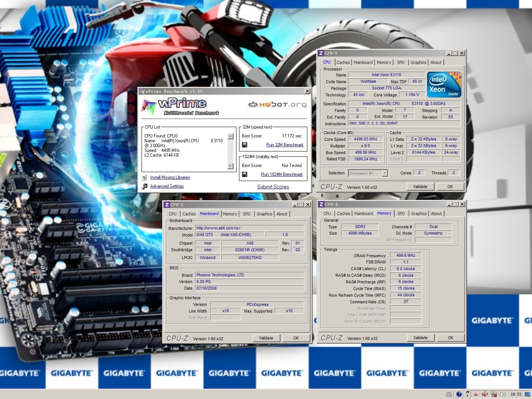Screen dimensions: 532x399
Task: Click the disconnected network tray icon
Action: [494, 395]
